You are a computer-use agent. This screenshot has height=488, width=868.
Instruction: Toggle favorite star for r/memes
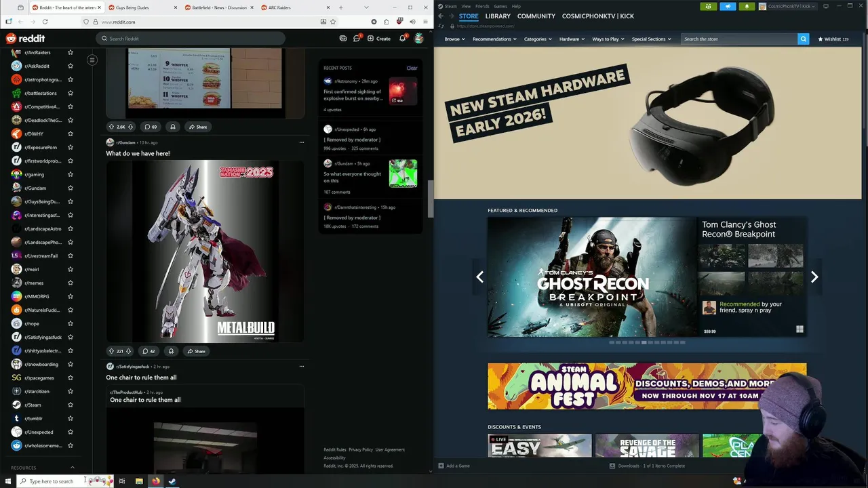coord(71,283)
